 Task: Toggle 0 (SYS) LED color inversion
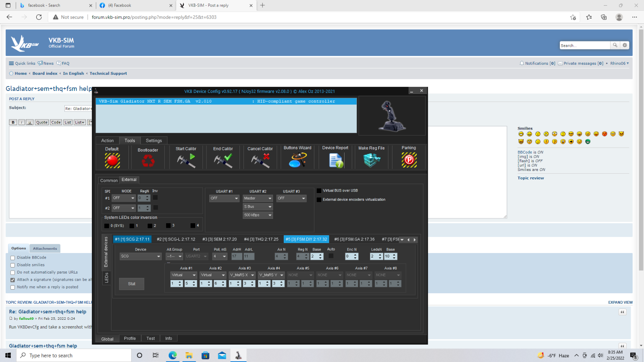coord(107,226)
